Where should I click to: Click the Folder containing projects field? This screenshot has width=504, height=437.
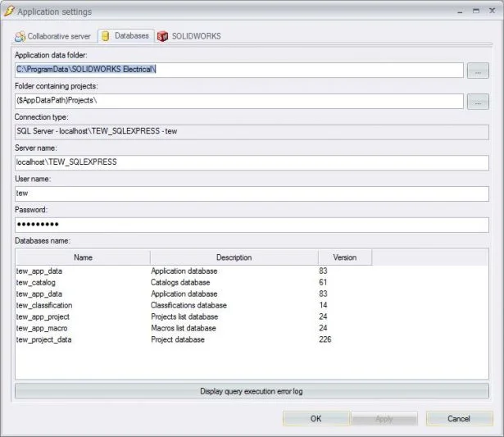coord(239,101)
